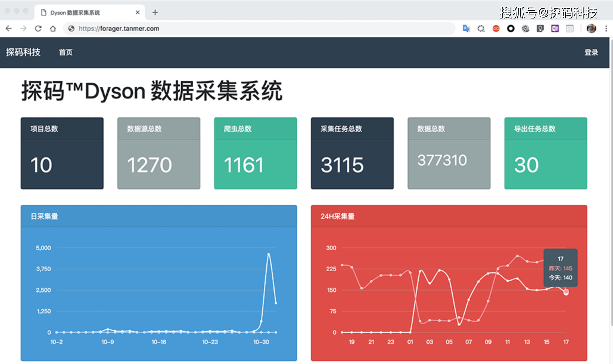Close the Dyson 数据采集系统 tab
613x364 pixels.
[138, 13]
